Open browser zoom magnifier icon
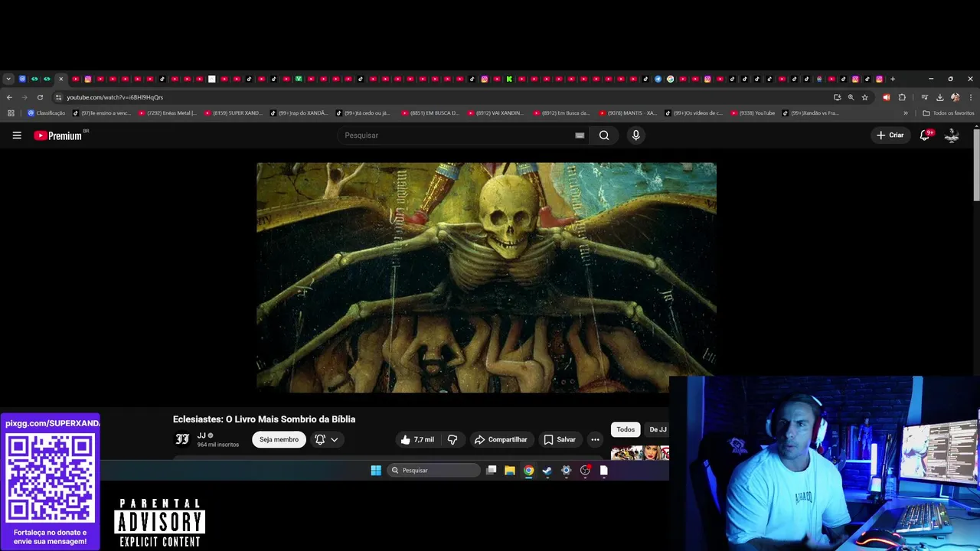Screen dimensions: 980x551 coord(851,97)
